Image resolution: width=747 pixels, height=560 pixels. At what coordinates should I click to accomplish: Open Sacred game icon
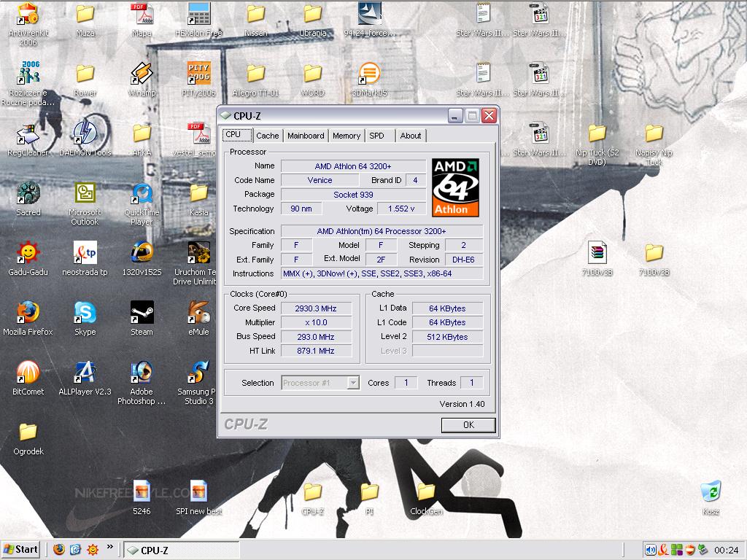coord(28,199)
